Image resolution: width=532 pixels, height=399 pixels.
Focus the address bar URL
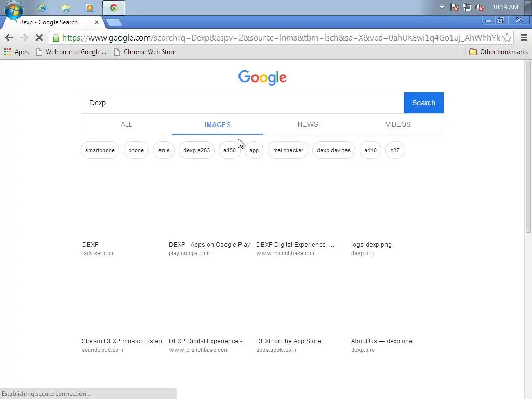coord(281,37)
